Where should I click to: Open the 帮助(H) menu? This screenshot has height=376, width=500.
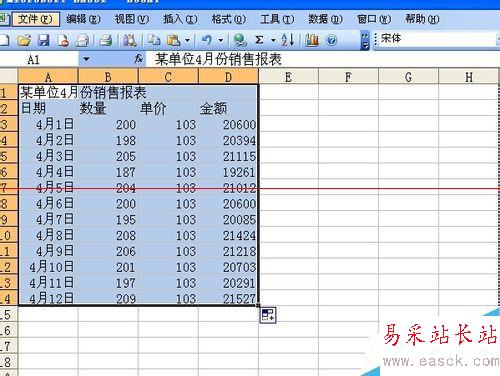422,19
